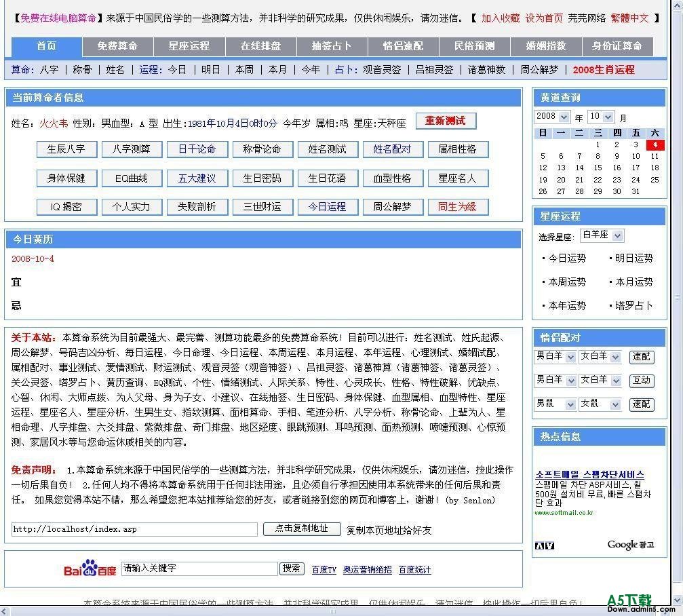Switch to 繁體中文 version

pyautogui.click(x=629, y=18)
